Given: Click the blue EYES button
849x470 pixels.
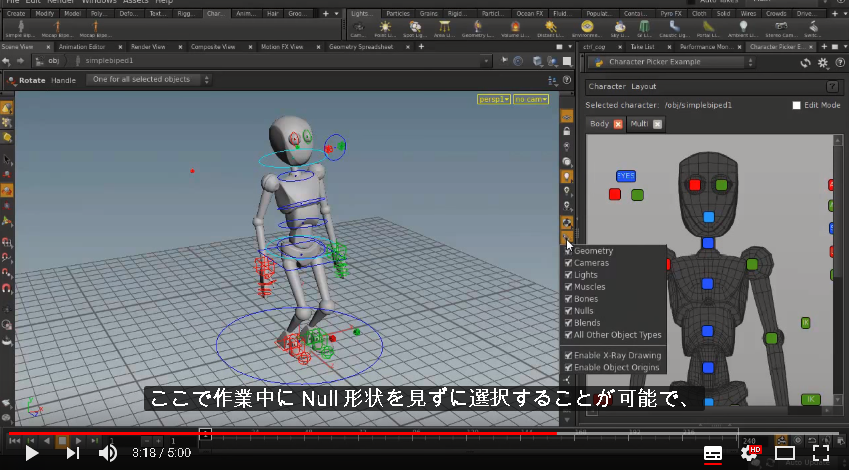Looking at the screenshot, I should coord(625,176).
